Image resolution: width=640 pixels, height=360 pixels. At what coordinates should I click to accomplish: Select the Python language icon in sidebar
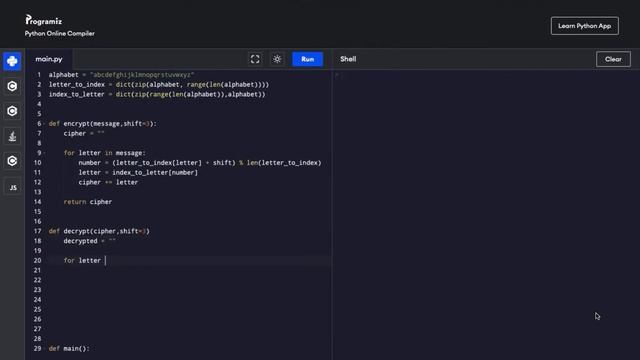(12, 61)
